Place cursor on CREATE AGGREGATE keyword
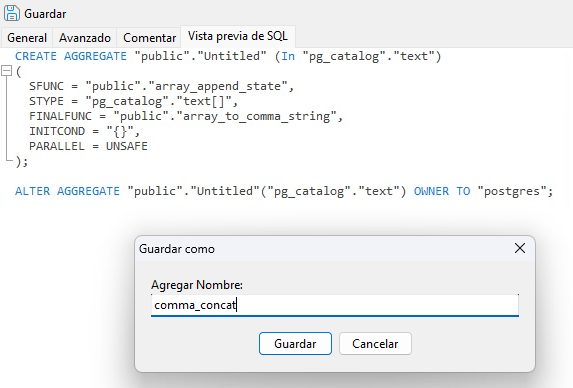 71,56
